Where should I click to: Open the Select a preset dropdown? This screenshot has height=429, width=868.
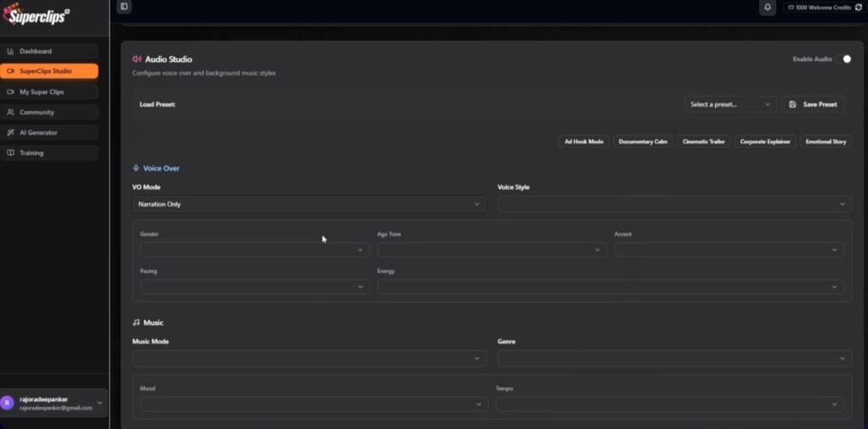730,104
